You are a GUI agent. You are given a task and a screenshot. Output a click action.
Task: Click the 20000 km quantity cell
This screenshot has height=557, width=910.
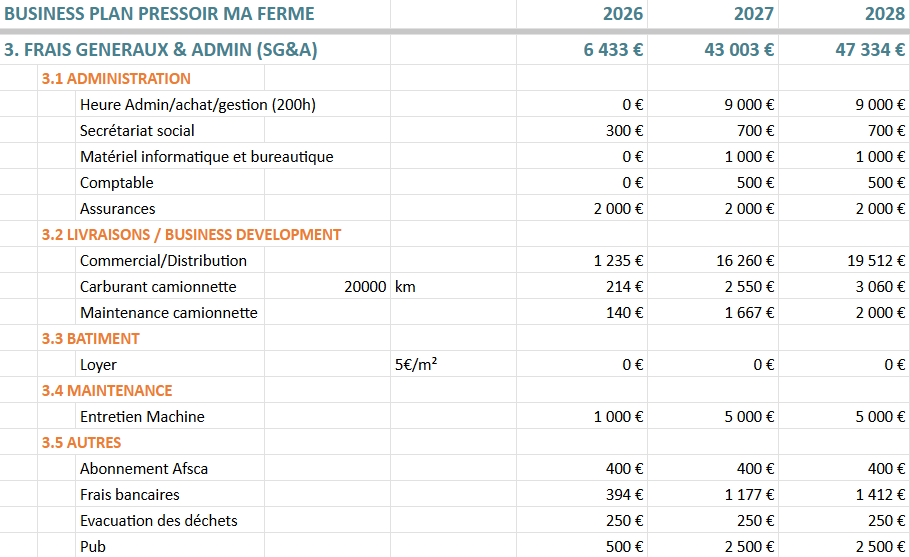pyautogui.click(x=364, y=287)
